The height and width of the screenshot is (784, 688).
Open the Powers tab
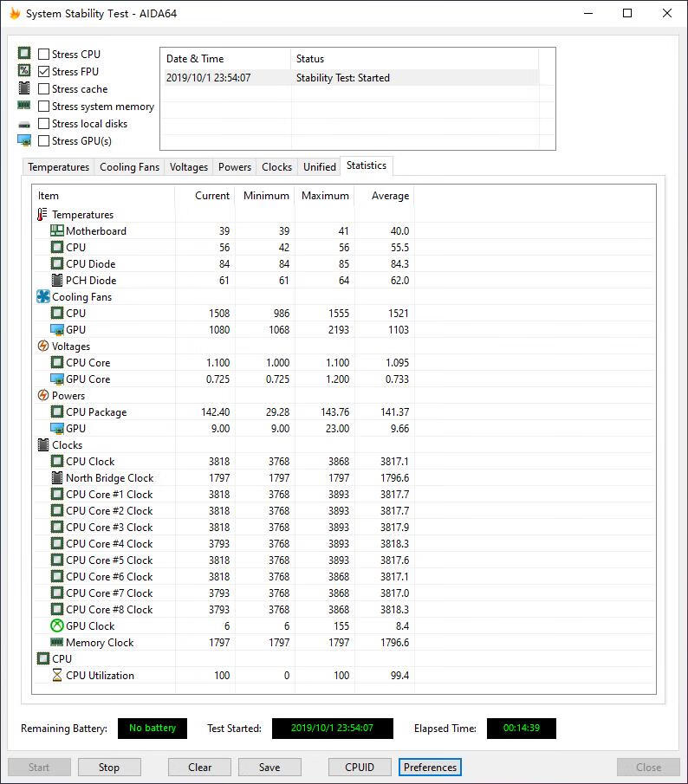[235, 167]
